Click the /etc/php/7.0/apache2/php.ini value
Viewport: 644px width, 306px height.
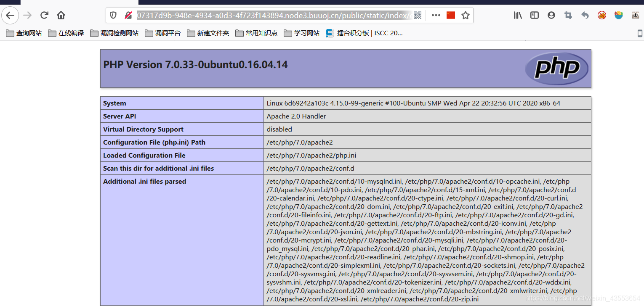311,156
